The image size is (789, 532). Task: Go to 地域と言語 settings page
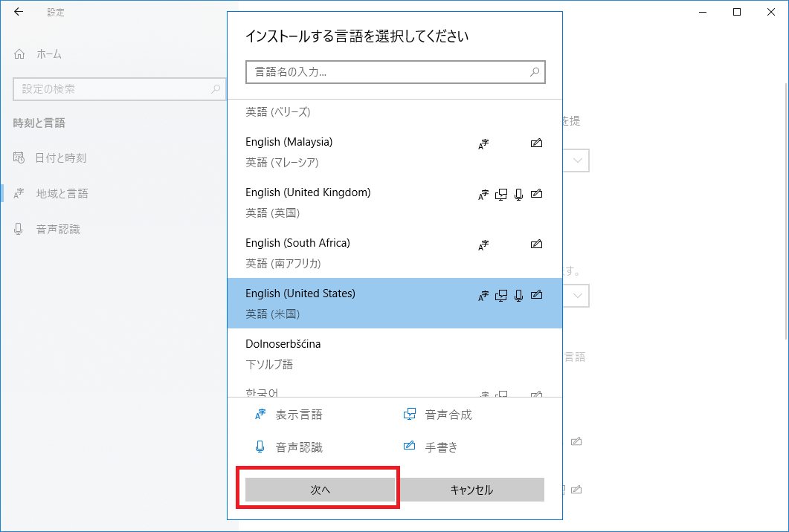62,194
